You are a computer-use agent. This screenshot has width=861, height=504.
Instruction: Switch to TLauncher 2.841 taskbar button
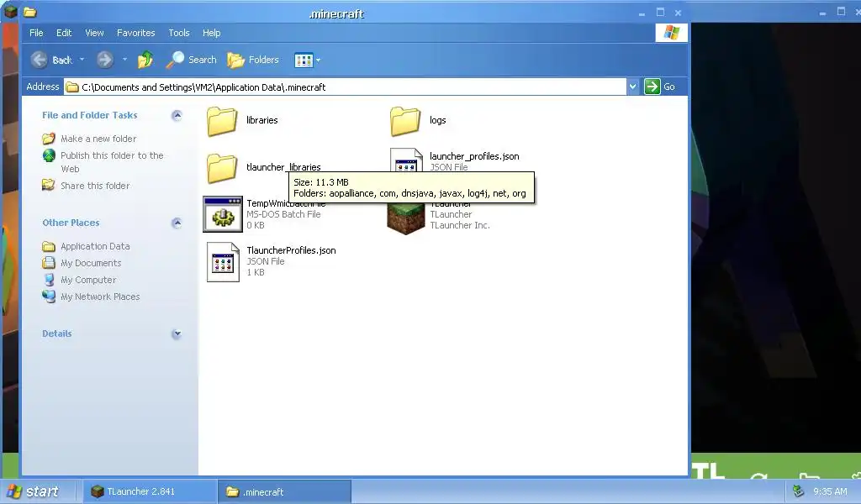pyautogui.click(x=150, y=491)
